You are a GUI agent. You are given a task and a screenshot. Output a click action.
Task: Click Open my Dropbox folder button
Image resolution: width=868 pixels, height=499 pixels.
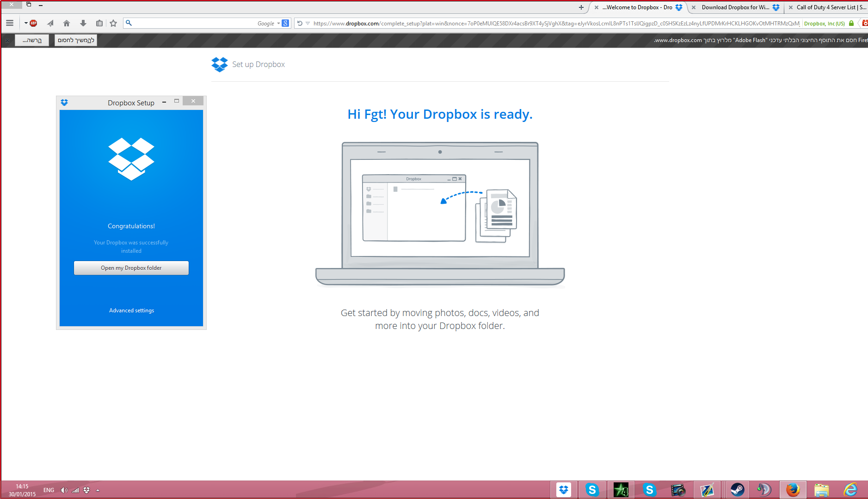[131, 268]
